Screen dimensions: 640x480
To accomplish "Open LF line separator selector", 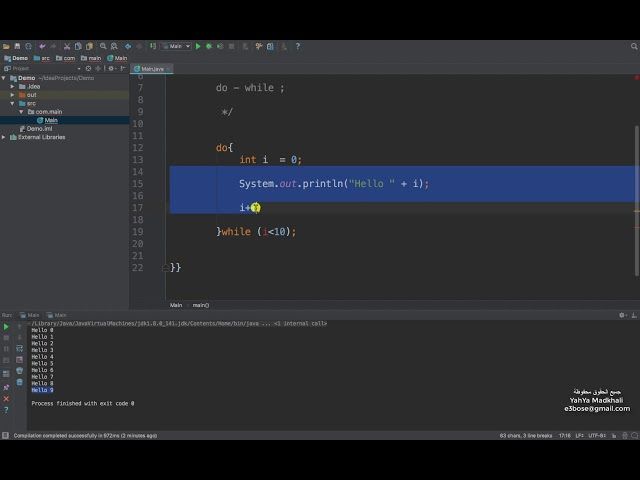I will (579, 436).
